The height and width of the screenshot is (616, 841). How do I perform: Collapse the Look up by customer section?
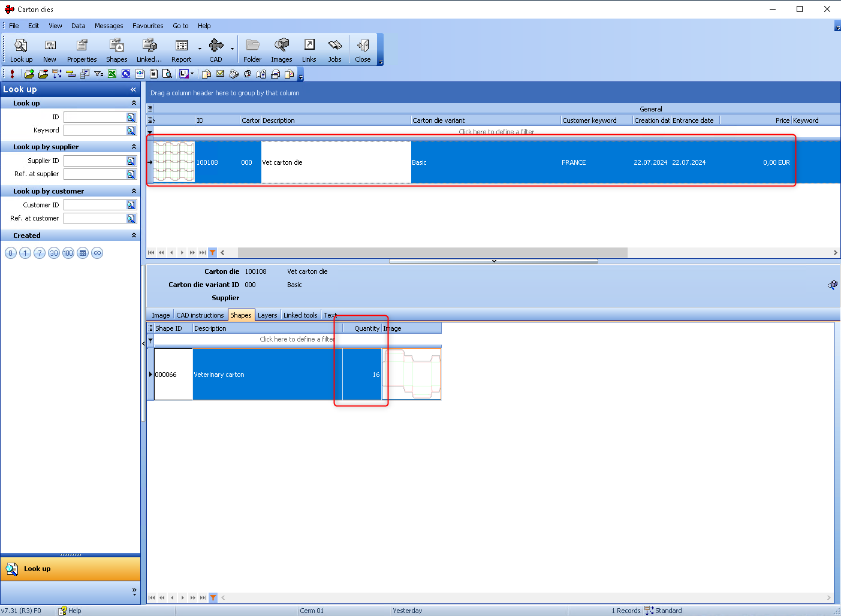tap(134, 191)
